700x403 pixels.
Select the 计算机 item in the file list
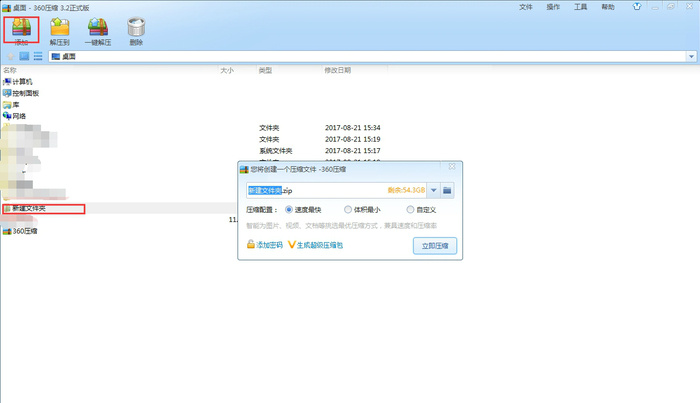(18, 82)
